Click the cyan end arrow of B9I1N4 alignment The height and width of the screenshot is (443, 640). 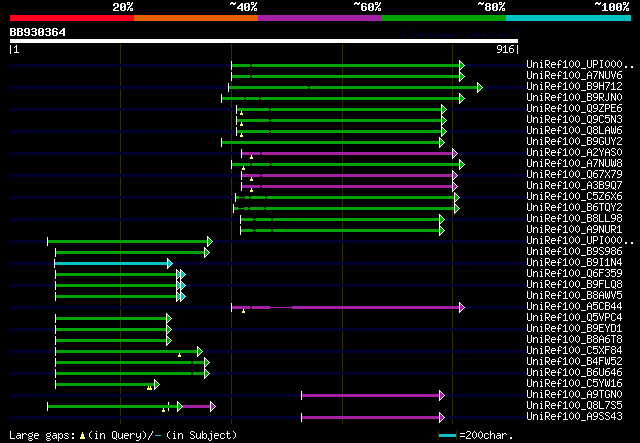point(170,263)
